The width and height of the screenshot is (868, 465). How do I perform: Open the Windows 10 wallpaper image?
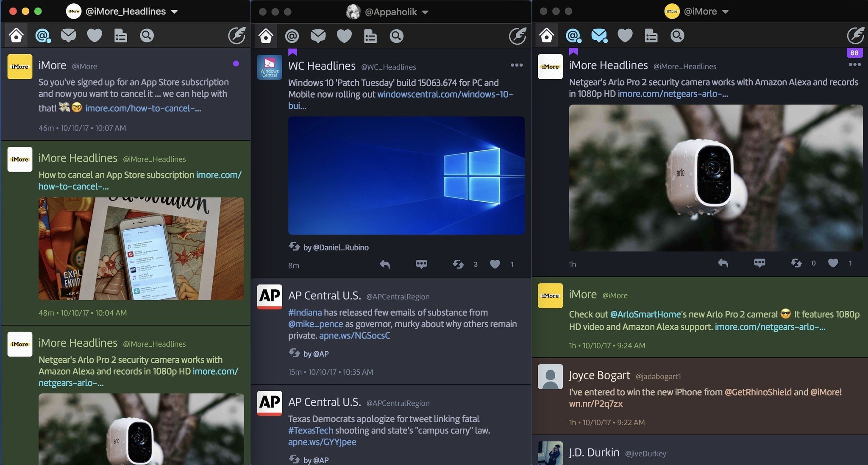coord(406,175)
